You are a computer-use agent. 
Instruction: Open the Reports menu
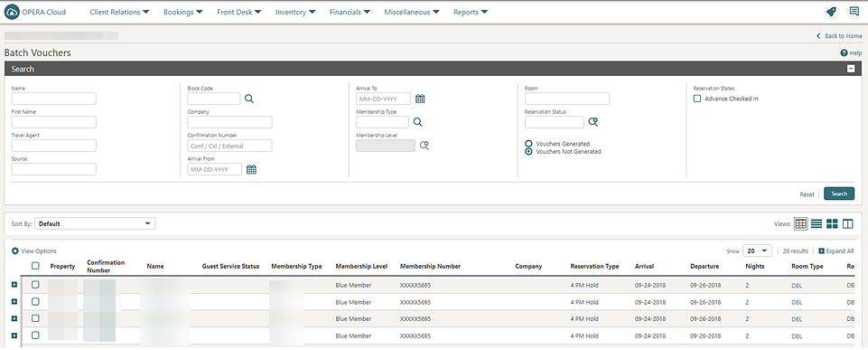tap(471, 12)
